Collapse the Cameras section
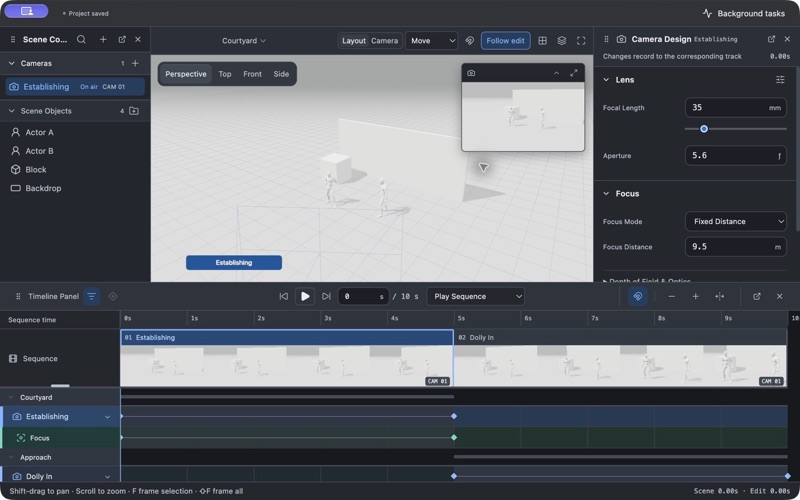This screenshot has height=500, width=800. tap(12, 63)
